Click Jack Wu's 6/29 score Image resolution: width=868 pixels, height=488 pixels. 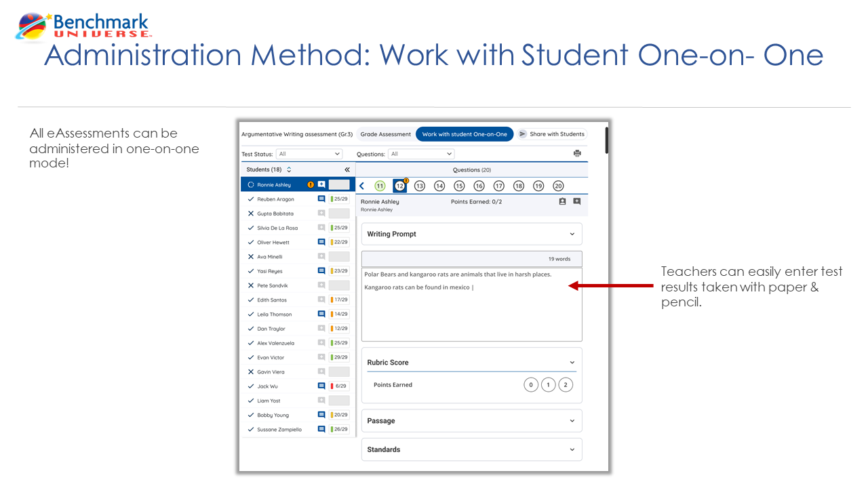(x=339, y=386)
